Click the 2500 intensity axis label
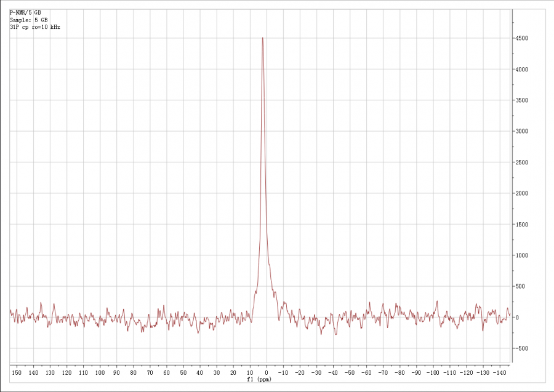The height and width of the screenshot is (392, 554). click(522, 162)
